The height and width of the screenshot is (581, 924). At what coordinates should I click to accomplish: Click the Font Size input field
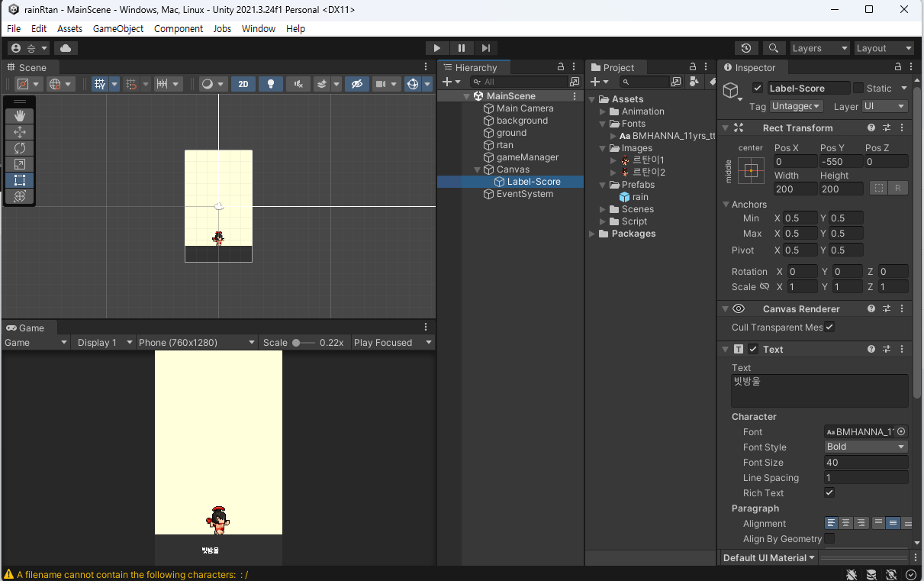[x=866, y=463]
